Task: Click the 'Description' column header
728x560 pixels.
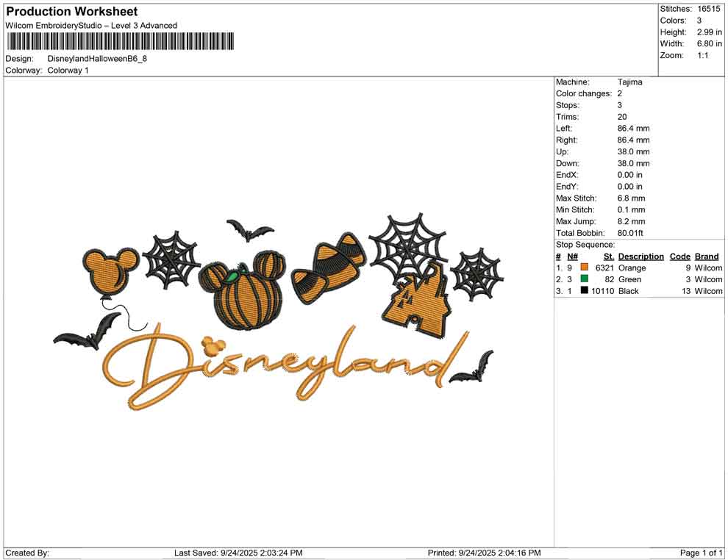Action: pos(640,256)
